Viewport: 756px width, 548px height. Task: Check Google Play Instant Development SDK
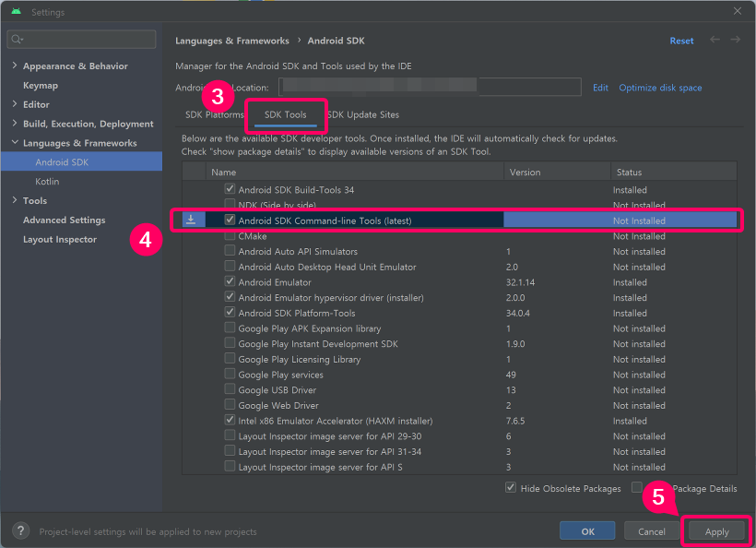pos(230,343)
